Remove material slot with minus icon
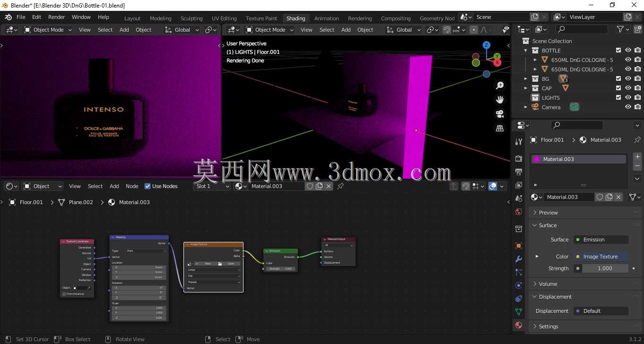Viewport: 644px width, 344px height. pos(637,166)
